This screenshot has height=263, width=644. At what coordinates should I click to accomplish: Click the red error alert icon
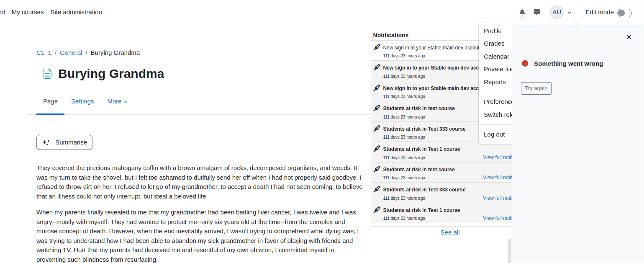pos(525,64)
